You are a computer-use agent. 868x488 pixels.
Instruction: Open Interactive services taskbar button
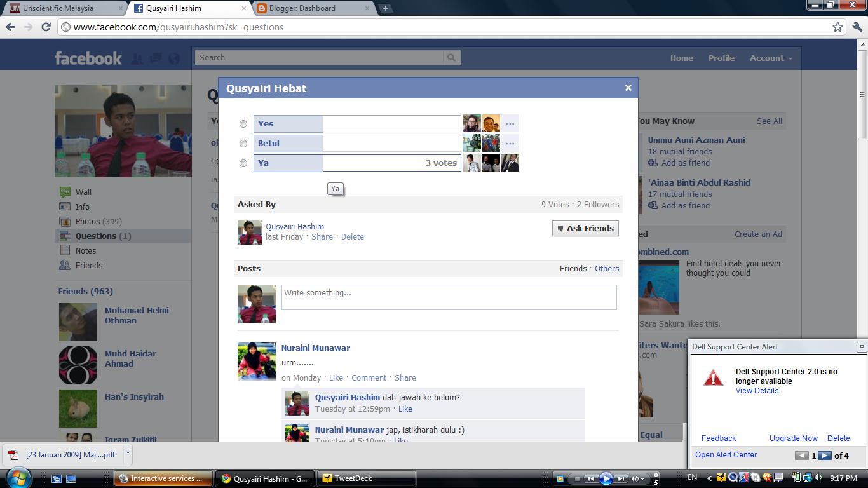[x=163, y=478]
